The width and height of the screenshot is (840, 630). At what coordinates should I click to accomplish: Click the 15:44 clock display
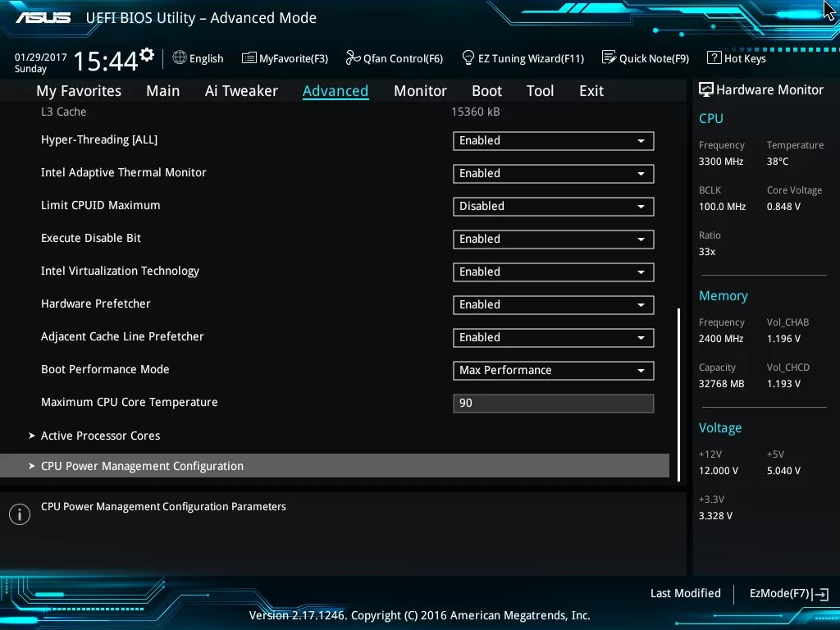point(106,61)
